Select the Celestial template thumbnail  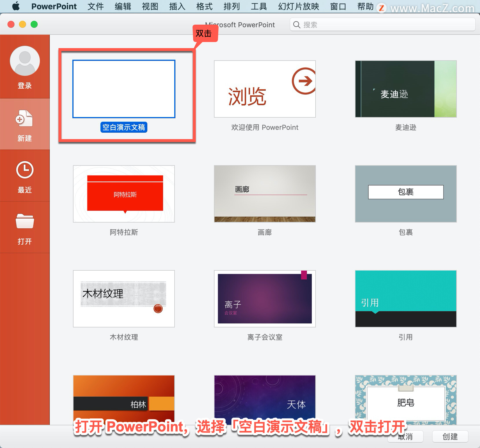[265, 400]
